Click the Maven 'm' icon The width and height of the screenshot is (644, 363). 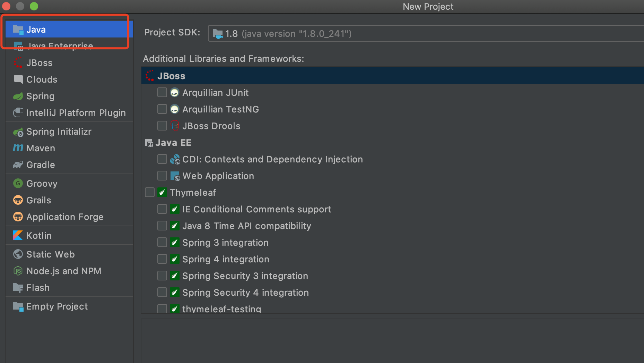pyautogui.click(x=18, y=148)
